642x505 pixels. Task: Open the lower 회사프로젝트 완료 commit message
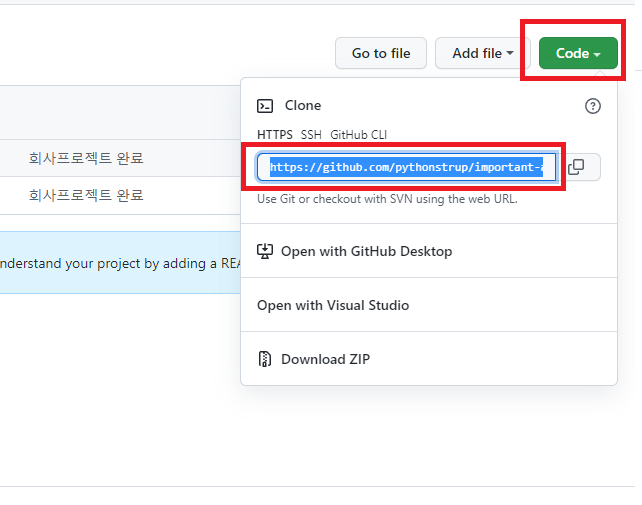pyautogui.click(x=86, y=195)
